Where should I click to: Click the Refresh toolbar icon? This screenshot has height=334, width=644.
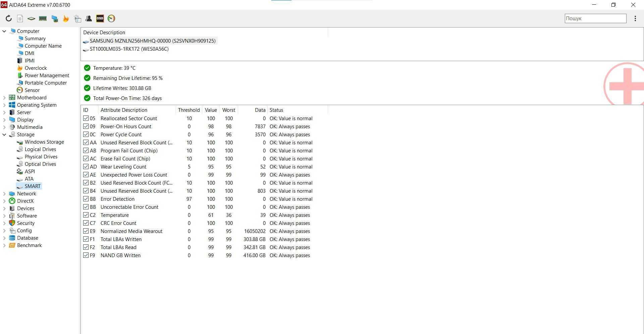click(x=9, y=18)
